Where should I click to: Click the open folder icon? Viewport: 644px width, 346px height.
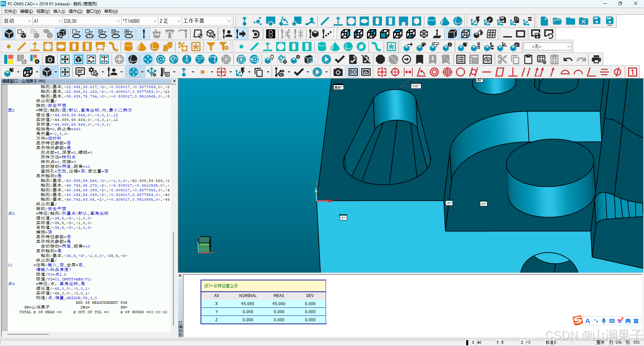(x=557, y=21)
